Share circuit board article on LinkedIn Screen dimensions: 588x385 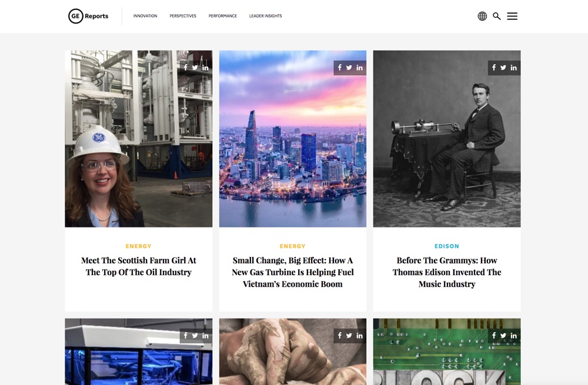(x=514, y=336)
